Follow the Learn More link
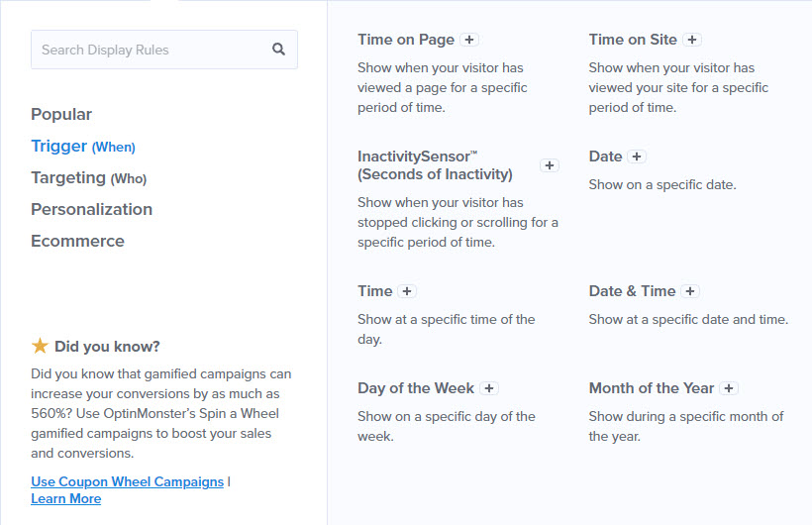 pos(65,498)
